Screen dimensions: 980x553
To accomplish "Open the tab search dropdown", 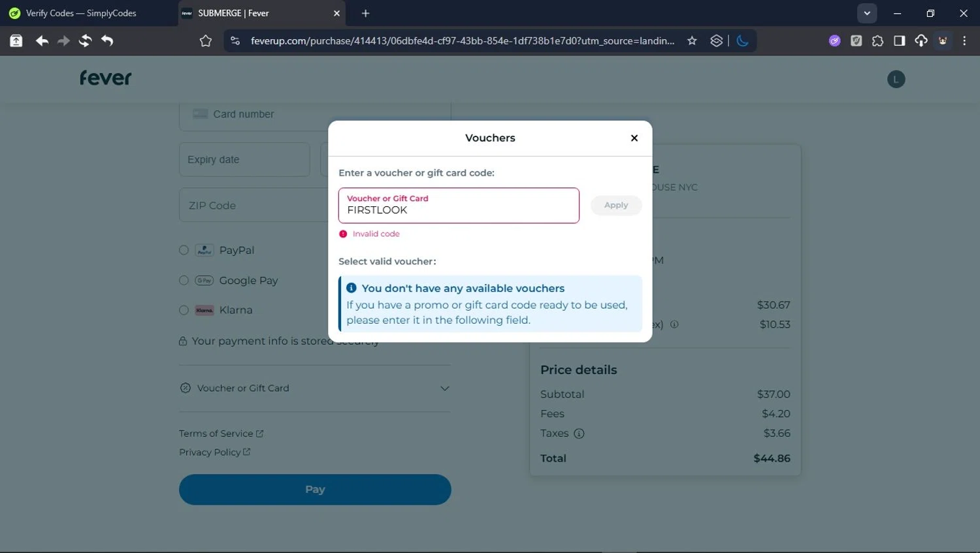I will tap(866, 13).
